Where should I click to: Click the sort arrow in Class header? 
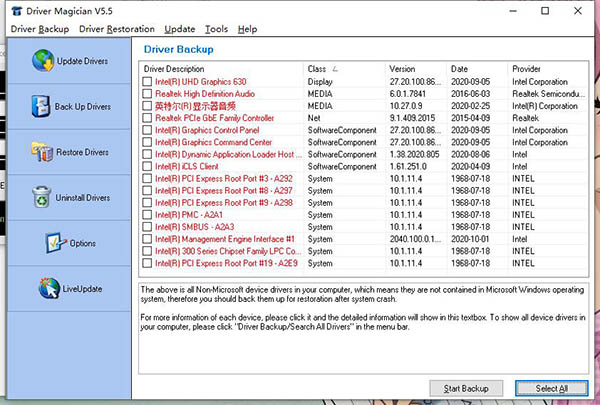pos(335,69)
